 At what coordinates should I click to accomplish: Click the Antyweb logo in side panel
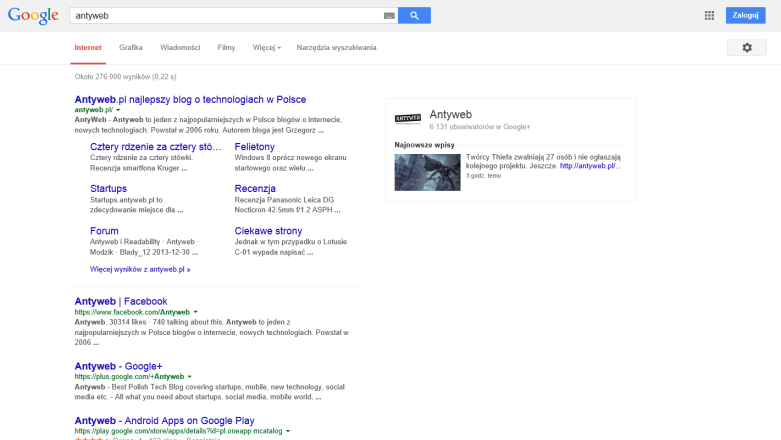coord(408,118)
